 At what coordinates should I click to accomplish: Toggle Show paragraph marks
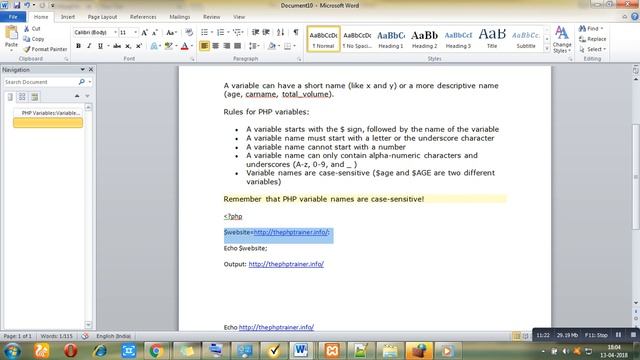click(x=296, y=33)
